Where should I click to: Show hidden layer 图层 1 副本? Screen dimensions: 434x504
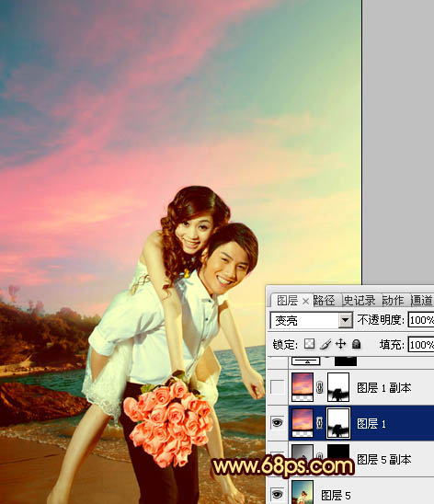click(x=278, y=387)
